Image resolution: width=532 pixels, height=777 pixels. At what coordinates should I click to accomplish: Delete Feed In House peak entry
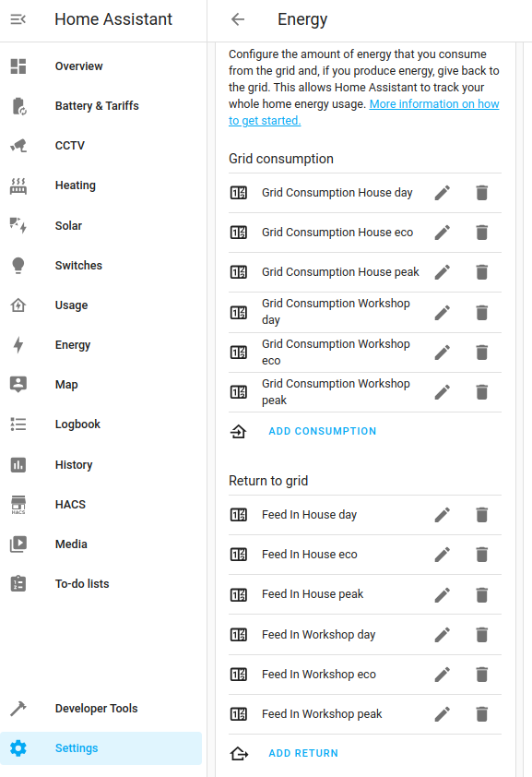pos(482,594)
